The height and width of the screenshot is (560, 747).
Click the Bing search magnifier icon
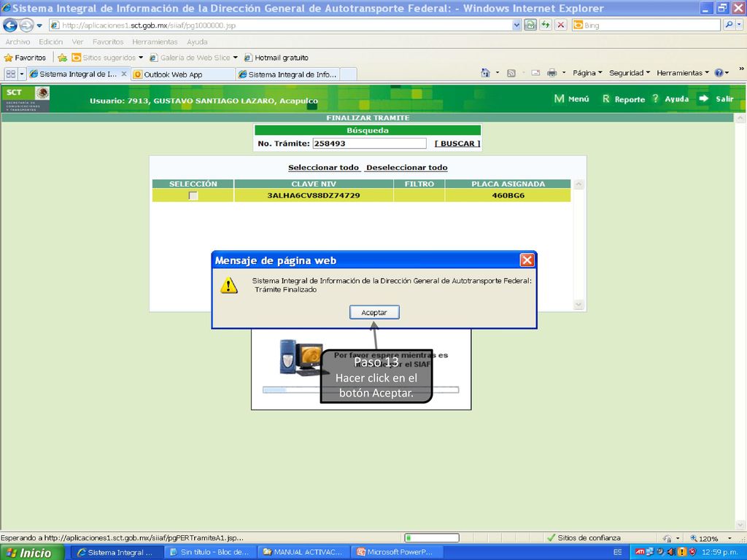point(729,26)
